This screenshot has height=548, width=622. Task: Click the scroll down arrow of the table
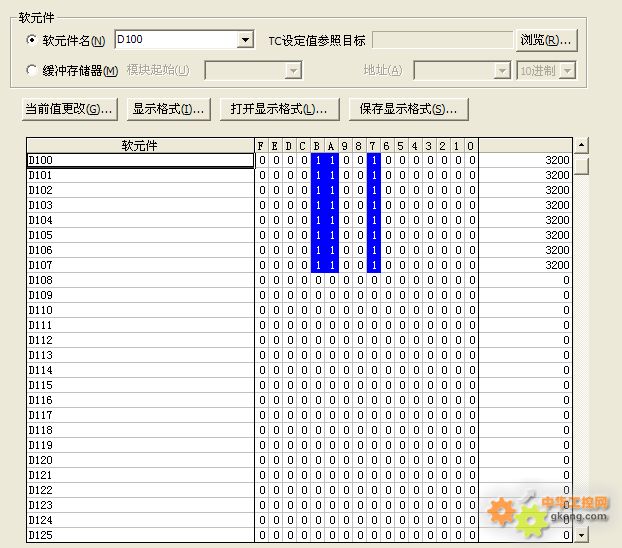click(x=581, y=536)
